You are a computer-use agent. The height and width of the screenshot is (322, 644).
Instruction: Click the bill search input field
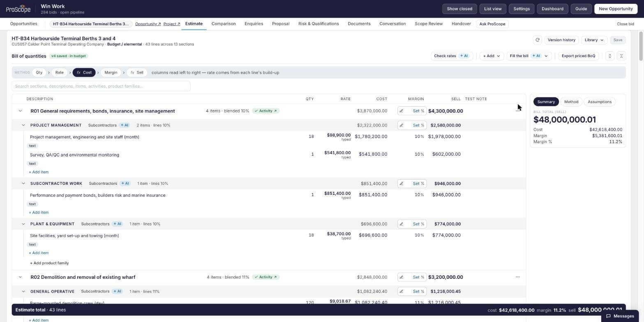(x=101, y=86)
